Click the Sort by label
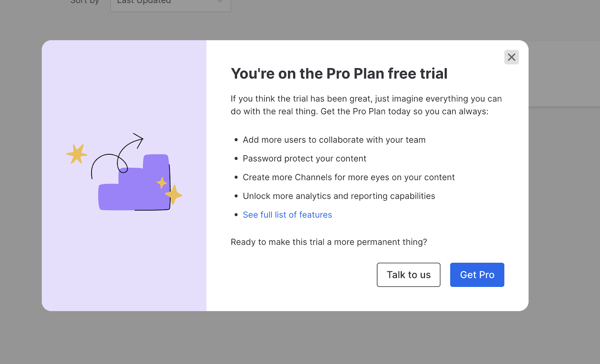 (85, 2)
